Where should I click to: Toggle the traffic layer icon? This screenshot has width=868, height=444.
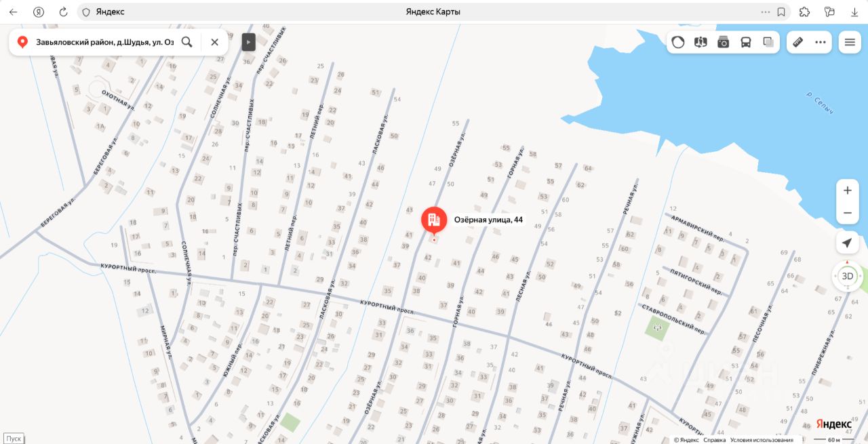(x=678, y=42)
